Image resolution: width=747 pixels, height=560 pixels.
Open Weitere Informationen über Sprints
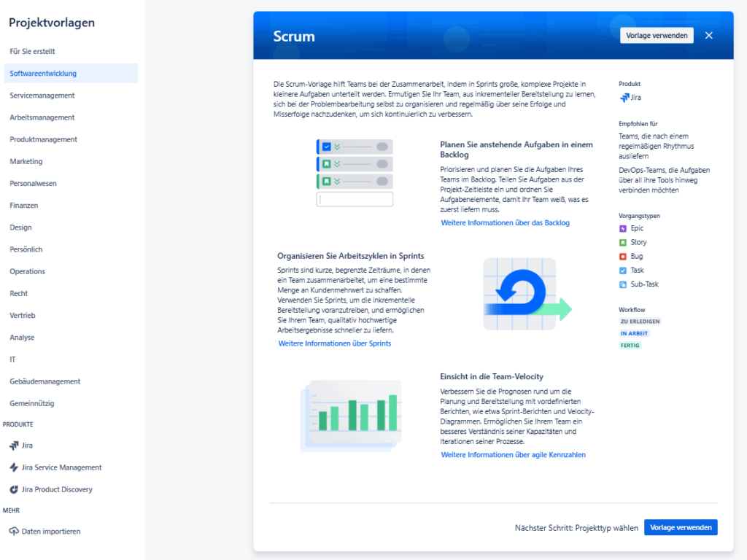click(x=334, y=343)
